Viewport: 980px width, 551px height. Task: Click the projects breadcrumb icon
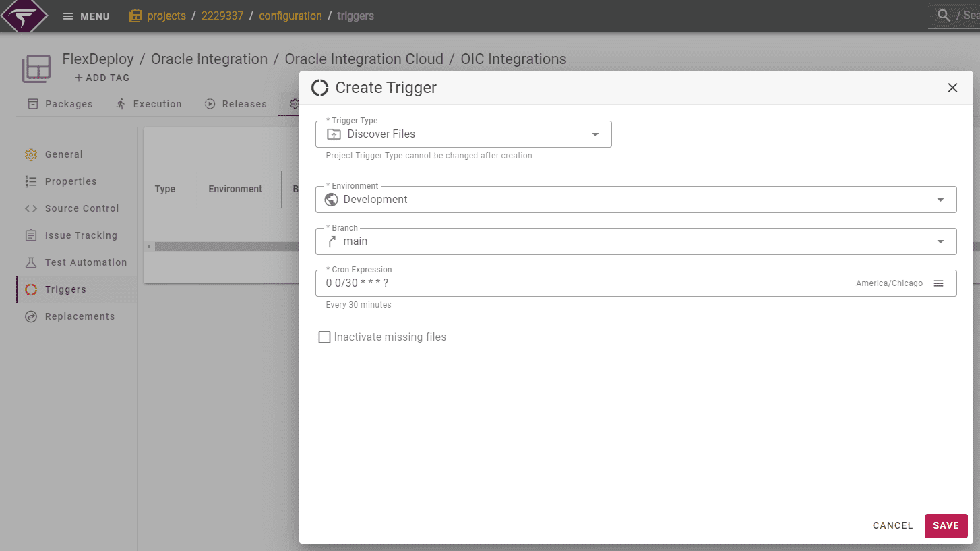tap(135, 16)
